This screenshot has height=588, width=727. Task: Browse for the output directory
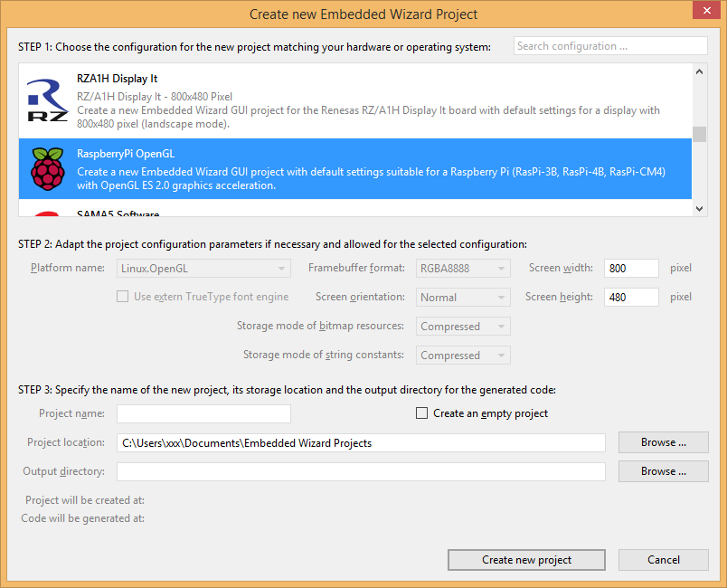663,471
